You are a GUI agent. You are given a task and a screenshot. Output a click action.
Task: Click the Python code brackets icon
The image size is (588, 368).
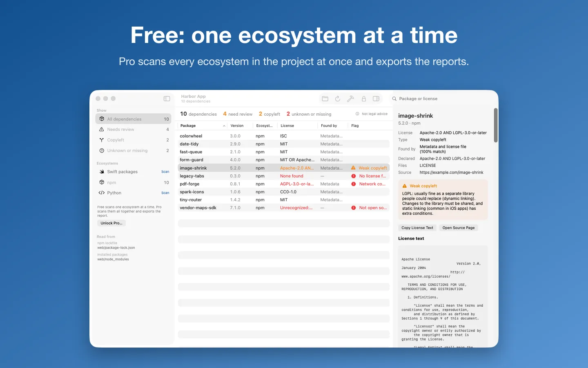[x=102, y=193]
